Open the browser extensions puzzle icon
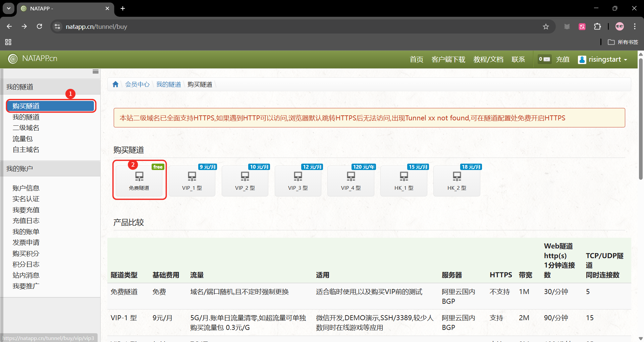 597,26
